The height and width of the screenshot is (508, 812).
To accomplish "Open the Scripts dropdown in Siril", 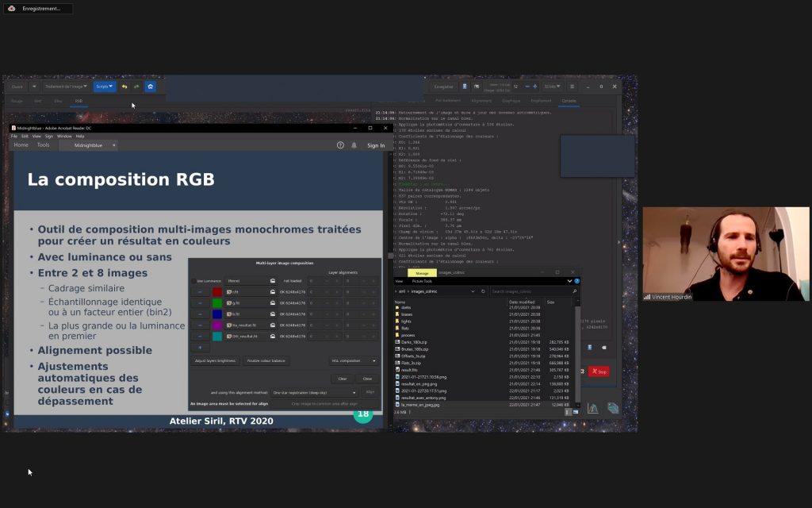I will point(104,87).
